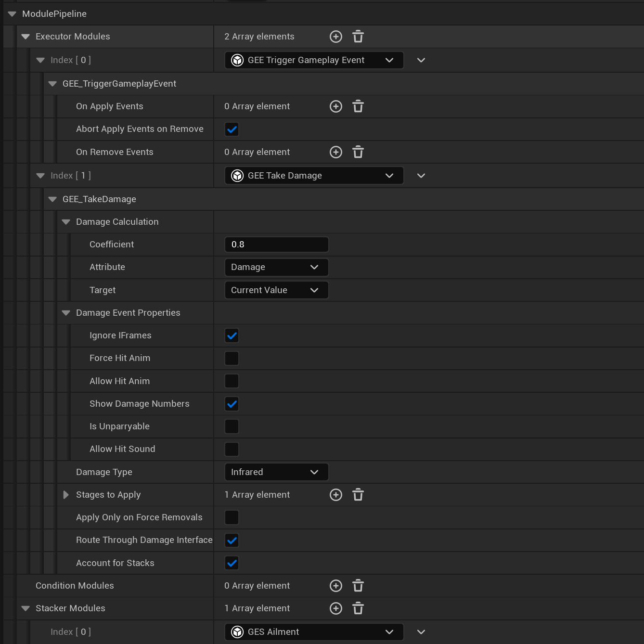The width and height of the screenshot is (644, 644).
Task: Collapse Damage Calculation group
Action: (x=66, y=222)
